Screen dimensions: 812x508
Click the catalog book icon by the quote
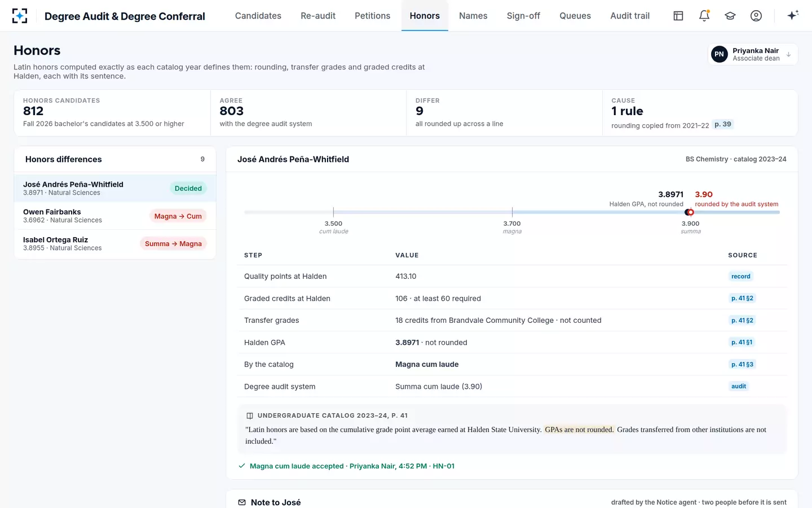[x=250, y=415]
